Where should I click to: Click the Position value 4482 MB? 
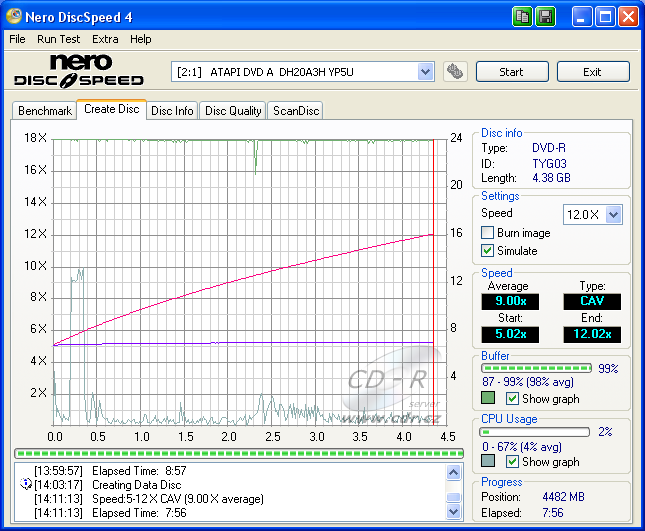tap(563, 497)
